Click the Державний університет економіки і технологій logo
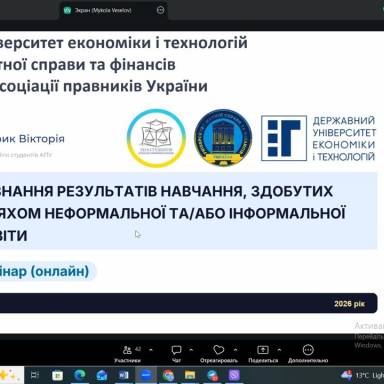 coord(318,138)
